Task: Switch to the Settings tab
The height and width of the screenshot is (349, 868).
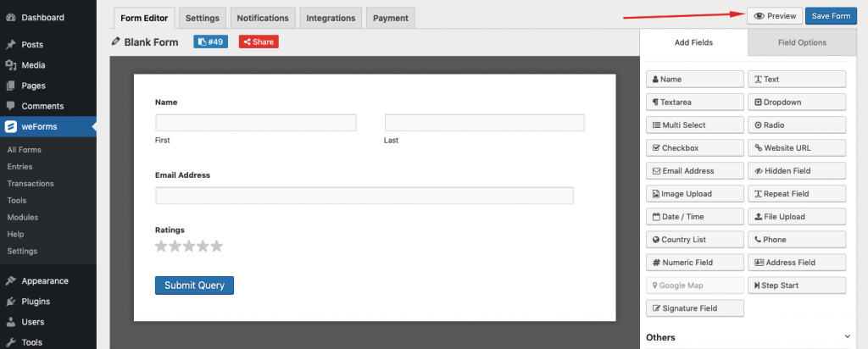Action: coord(203,18)
